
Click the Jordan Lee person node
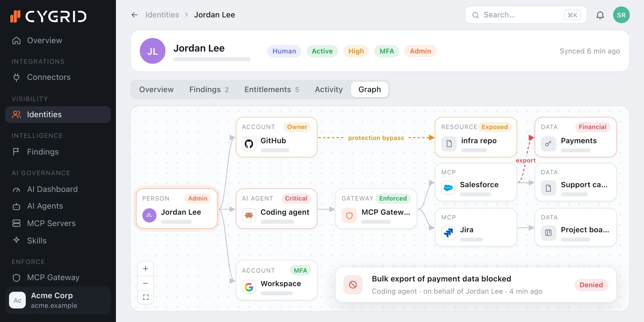(x=177, y=209)
